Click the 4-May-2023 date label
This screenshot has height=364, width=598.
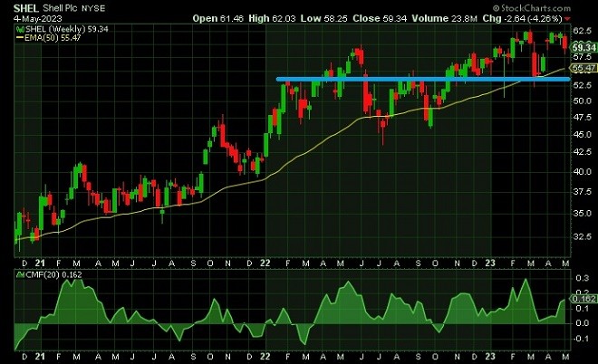pyautogui.click(x=37, y=19)
